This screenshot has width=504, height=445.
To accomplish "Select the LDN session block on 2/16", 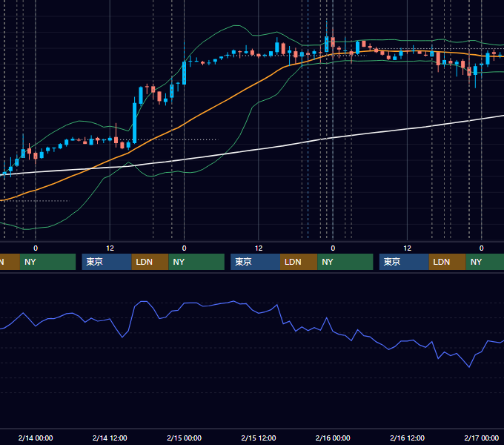I will pos(448,262).
